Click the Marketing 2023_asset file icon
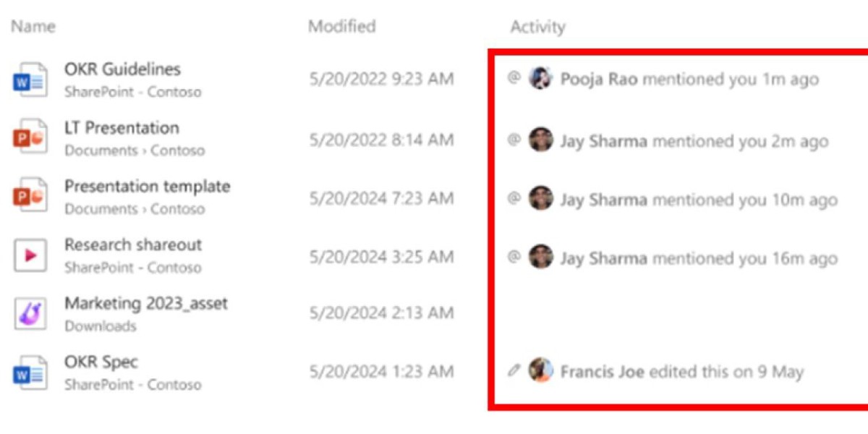This screenshot has height=434, width=868. tap(30, 314)
